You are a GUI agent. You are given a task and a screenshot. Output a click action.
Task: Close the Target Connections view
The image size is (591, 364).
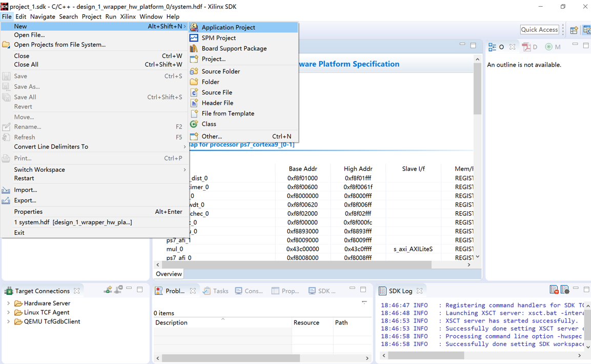coord(77,291)
